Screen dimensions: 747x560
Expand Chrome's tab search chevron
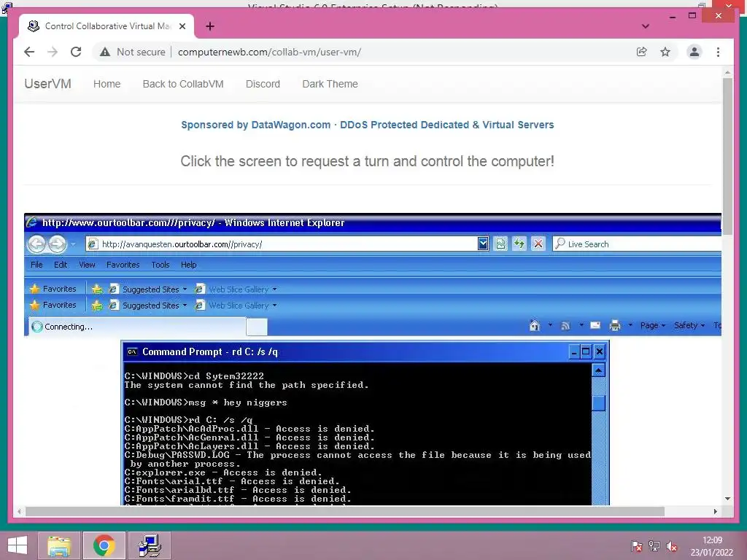646,26
